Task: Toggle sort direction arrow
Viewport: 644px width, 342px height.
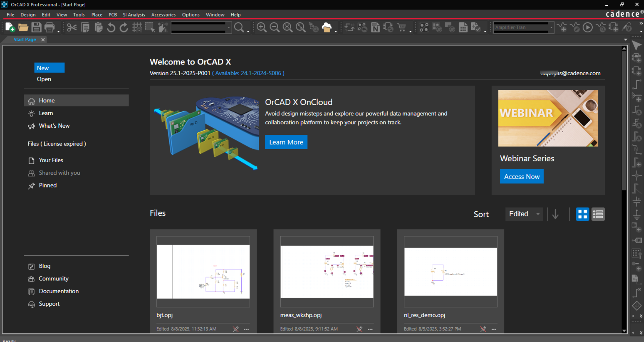Action: pos(555,214)
